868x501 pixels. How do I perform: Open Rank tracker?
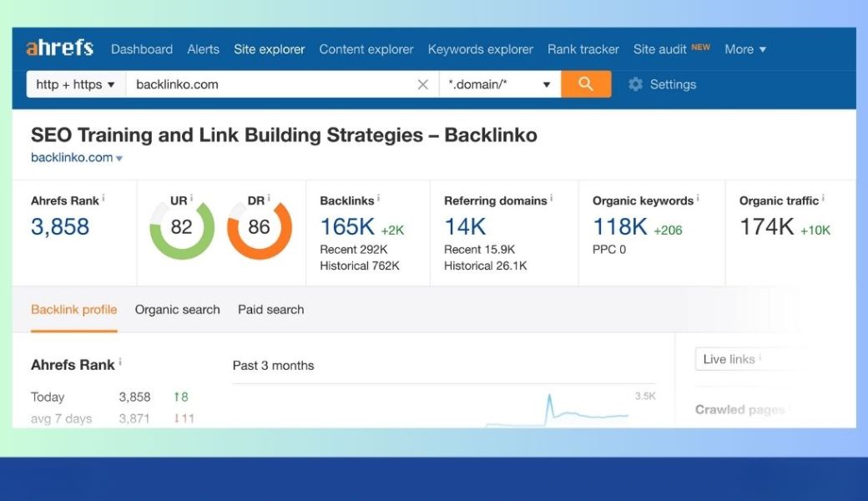[583, 49]
